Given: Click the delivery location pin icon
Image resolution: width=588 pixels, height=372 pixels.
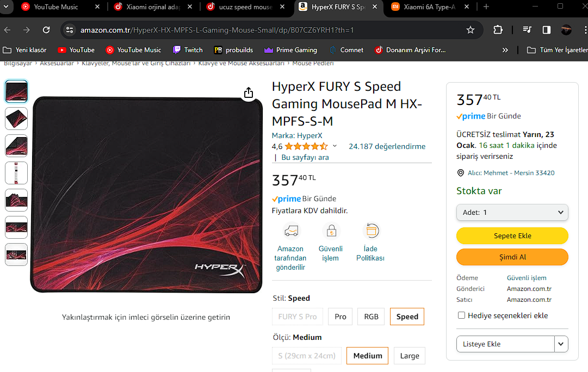Looking at the screenshot, I should click(x=461, y=173).
